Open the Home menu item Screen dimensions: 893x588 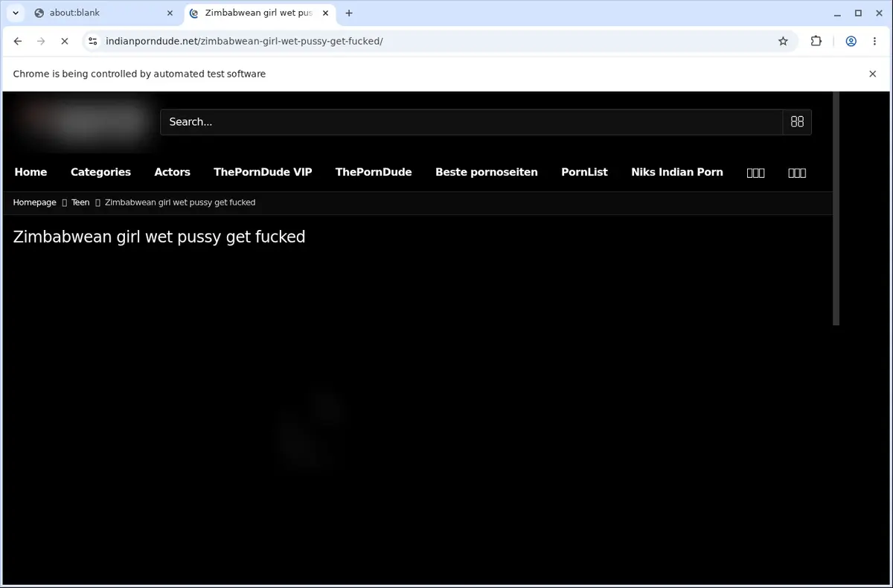point(31,172)
